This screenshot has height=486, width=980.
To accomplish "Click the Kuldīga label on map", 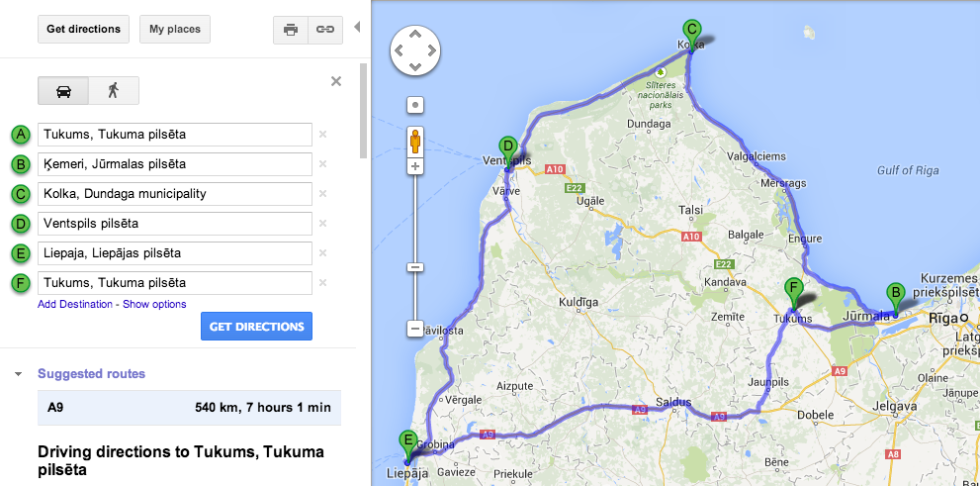I will tap(579, 303).
